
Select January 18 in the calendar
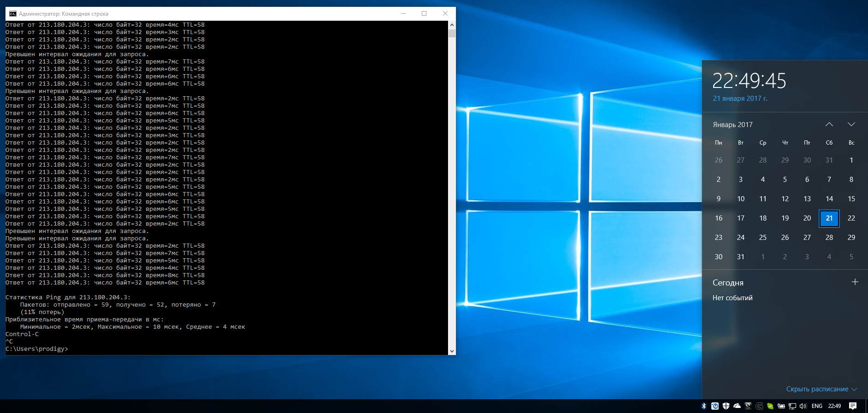click(x=763, y=218)
